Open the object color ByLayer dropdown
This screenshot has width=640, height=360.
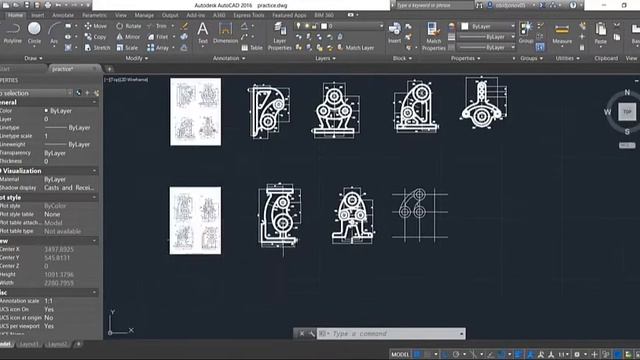pyautogui.click(x=488, y=26)
